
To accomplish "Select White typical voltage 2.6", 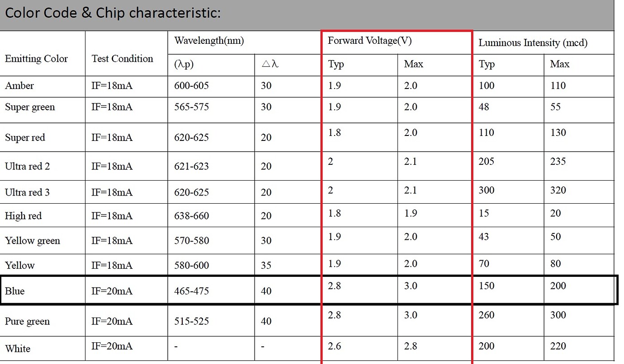I will [x=334, y=346].
